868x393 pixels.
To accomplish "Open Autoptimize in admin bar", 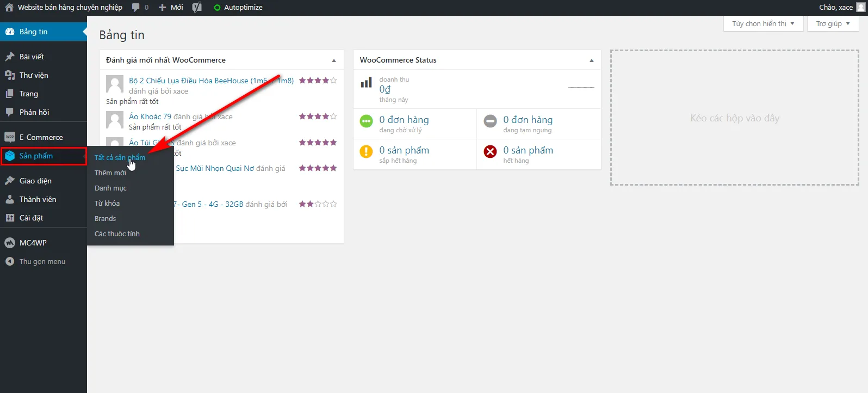I will (243, 8).
